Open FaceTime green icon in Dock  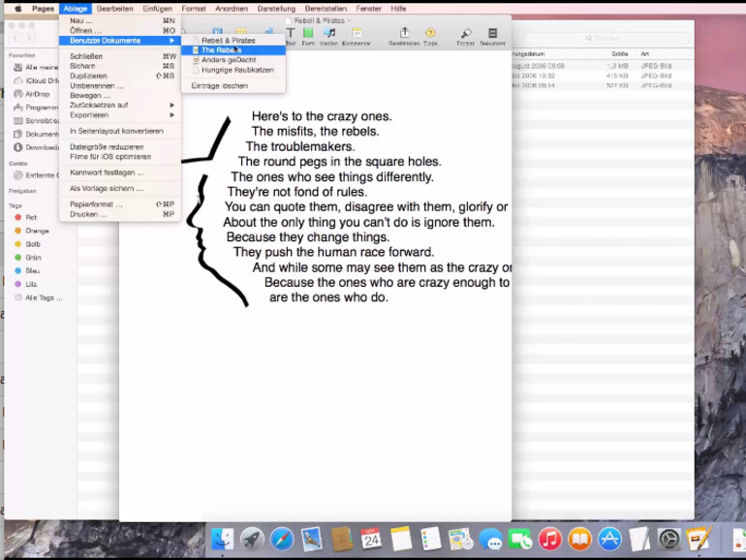tap(520, 539)
